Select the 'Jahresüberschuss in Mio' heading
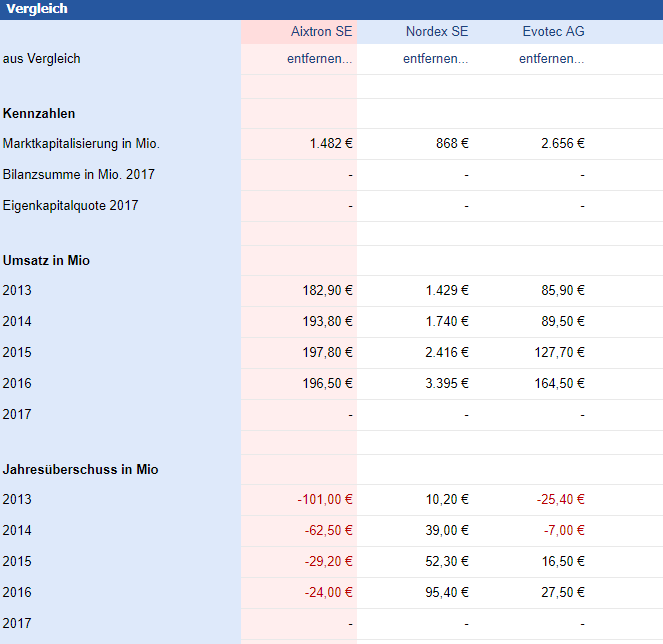663x644 pixels. (80, 469)
